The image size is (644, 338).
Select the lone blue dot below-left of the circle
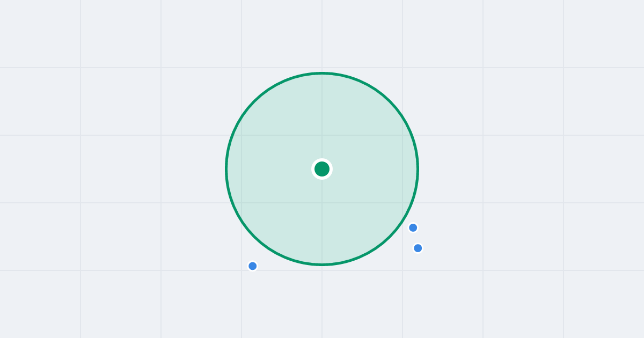(x=253, y=266)
